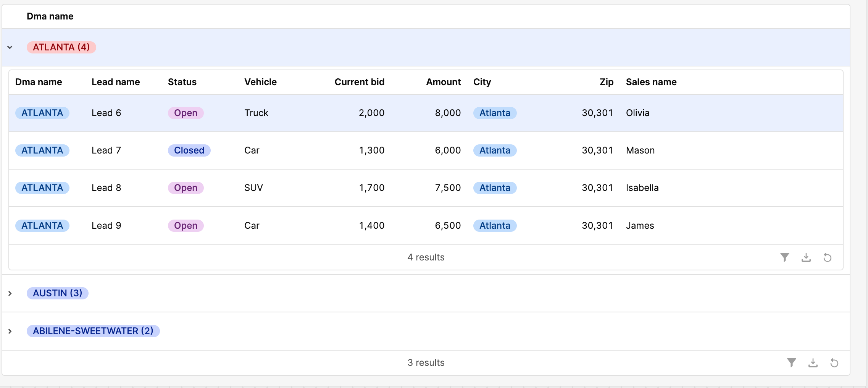Screen dimensions: 868x388
Task: Click the Open status tag for Lead 6
Action: pos(186,113)
